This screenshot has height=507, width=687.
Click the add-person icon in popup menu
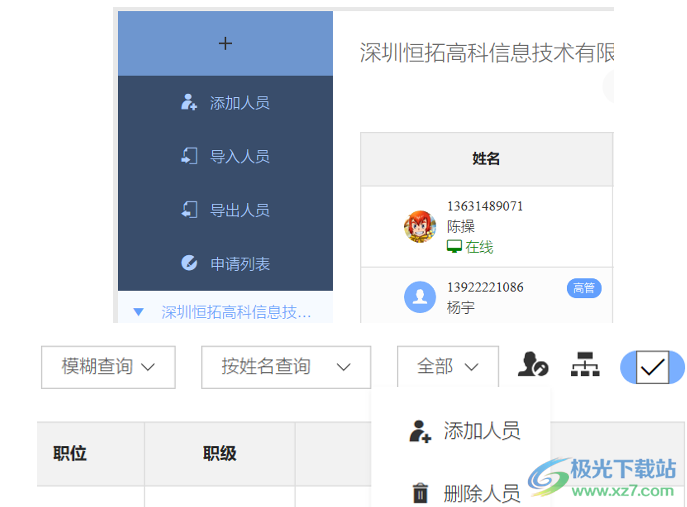point(420,431)
